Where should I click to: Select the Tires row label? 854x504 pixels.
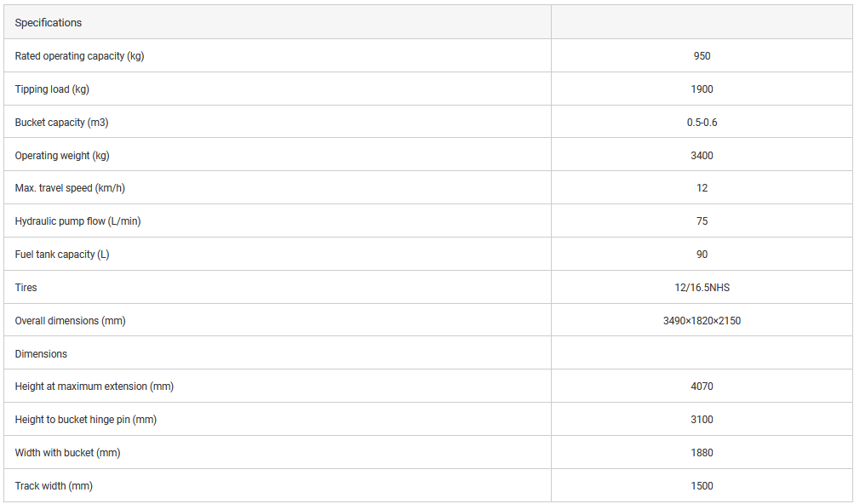pyautogui.click(x=26, y=288)
